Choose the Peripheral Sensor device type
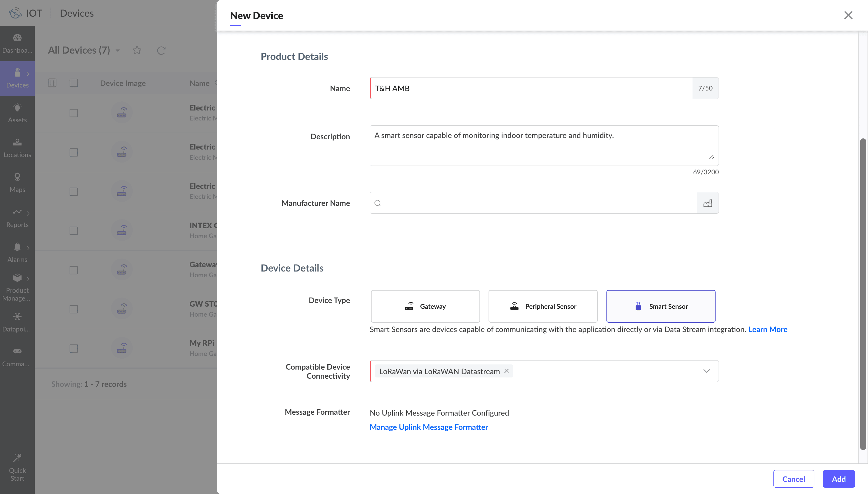Image resolution: width=868 pixels, height=494 pixels. click(543, 306)
